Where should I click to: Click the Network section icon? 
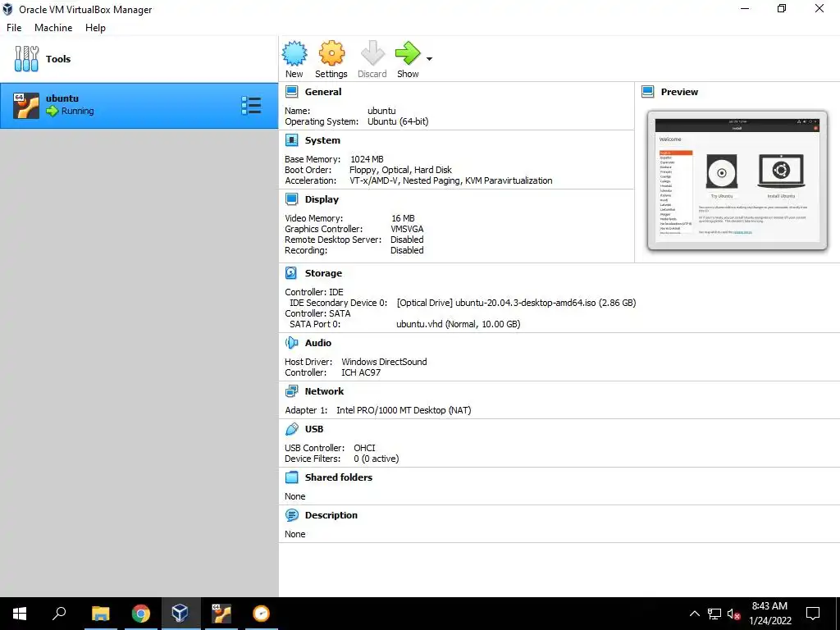tap(291, 391)
